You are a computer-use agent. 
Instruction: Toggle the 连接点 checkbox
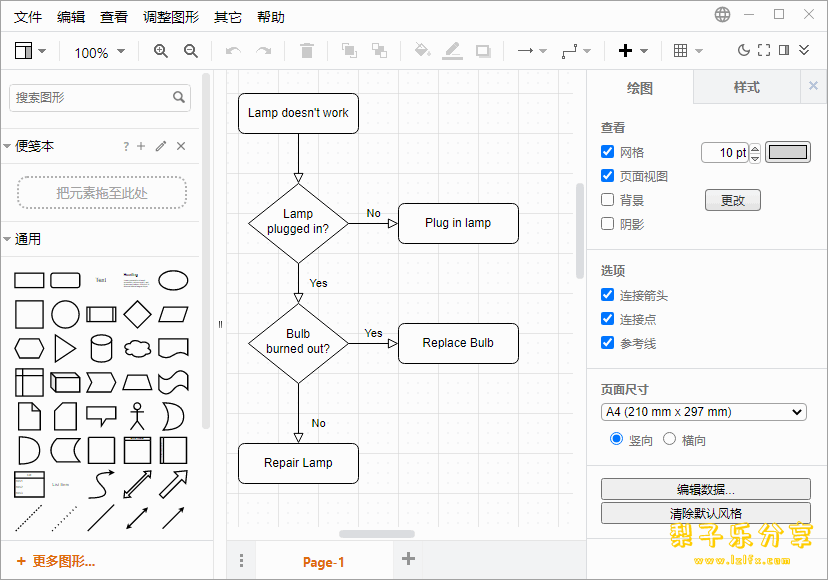[x=607, y=319]
